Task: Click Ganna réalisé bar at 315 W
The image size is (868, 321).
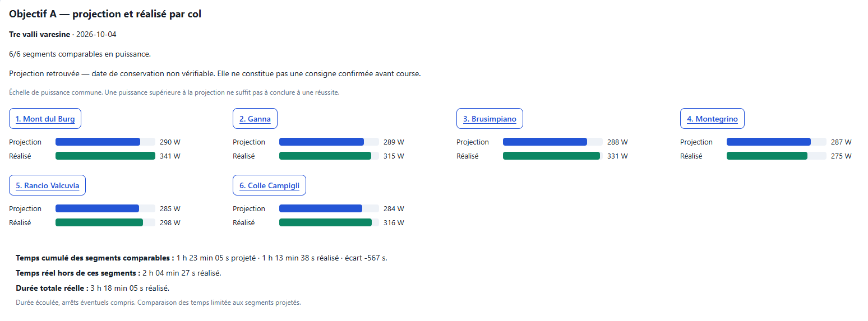Action: point(325,156)
